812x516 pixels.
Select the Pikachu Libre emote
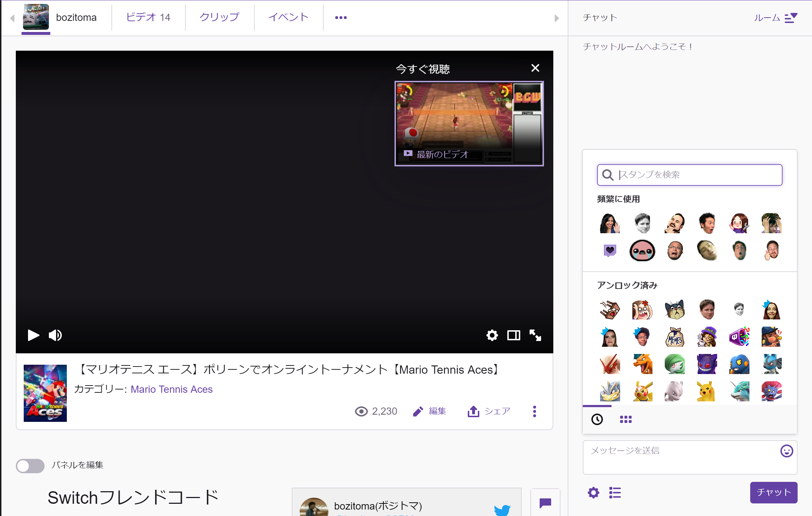tap(642, 391)
